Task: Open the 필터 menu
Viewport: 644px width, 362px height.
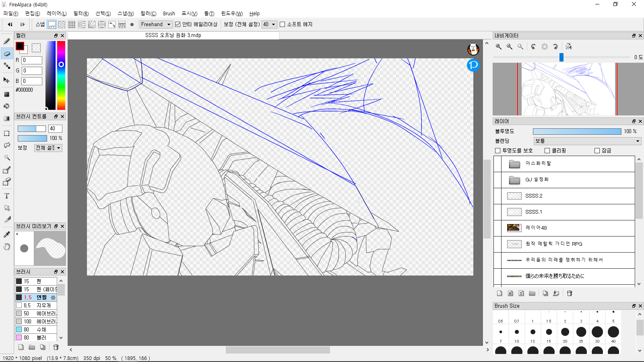Action: coord(81,13)
